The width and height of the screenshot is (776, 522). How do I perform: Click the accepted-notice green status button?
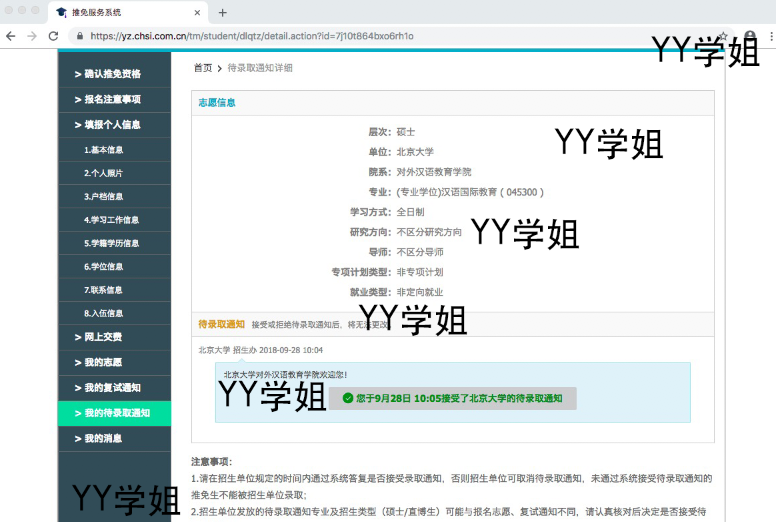(453, 398)
